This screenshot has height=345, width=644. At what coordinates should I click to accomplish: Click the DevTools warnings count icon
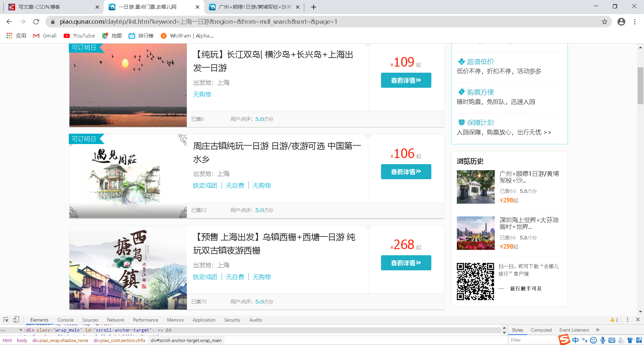coord(614,320)
